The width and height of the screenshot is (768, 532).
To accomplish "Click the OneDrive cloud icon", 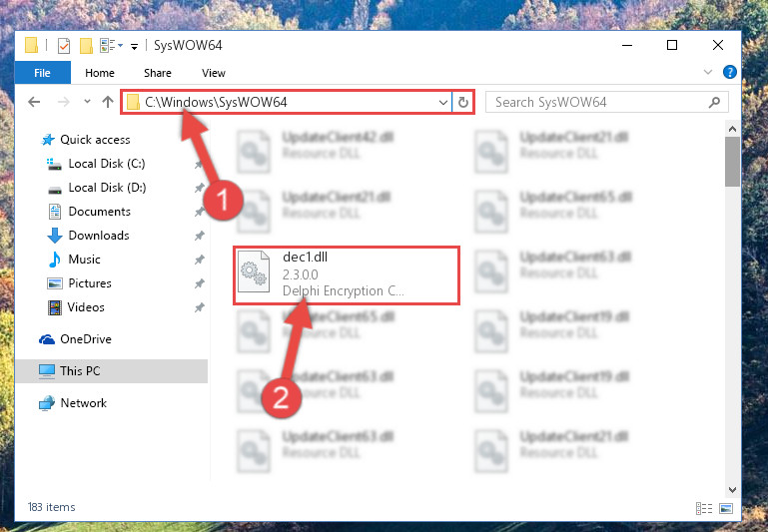I will tap(47, 339).
